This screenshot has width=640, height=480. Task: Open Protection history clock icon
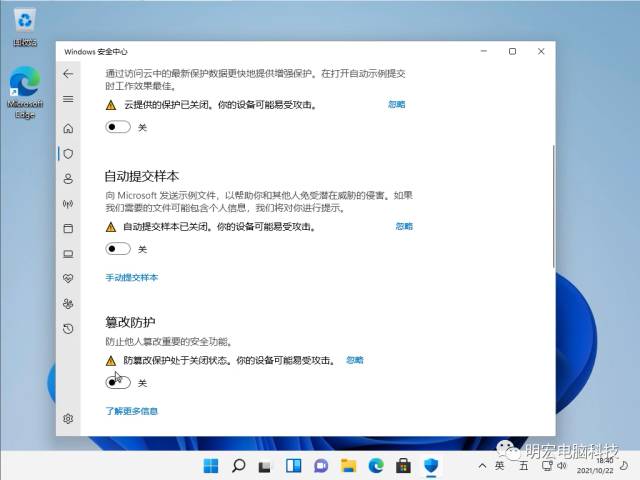tap(68, 329)
